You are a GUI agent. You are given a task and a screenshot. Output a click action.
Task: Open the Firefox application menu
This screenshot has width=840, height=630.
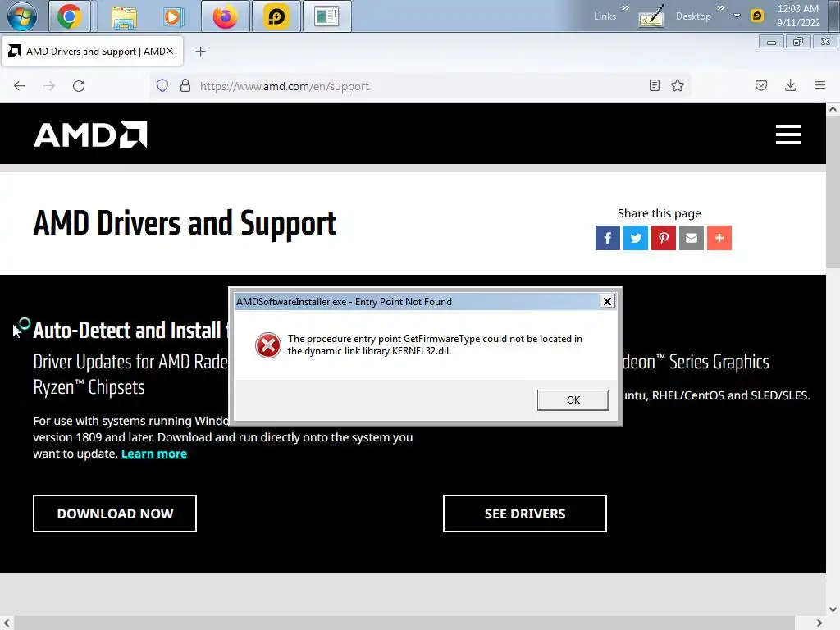point(820,85)
